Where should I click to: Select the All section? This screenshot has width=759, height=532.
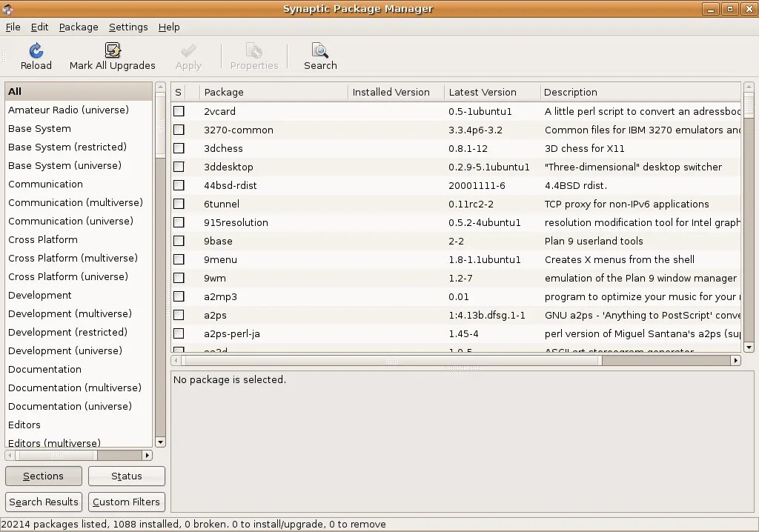(79, 91)
